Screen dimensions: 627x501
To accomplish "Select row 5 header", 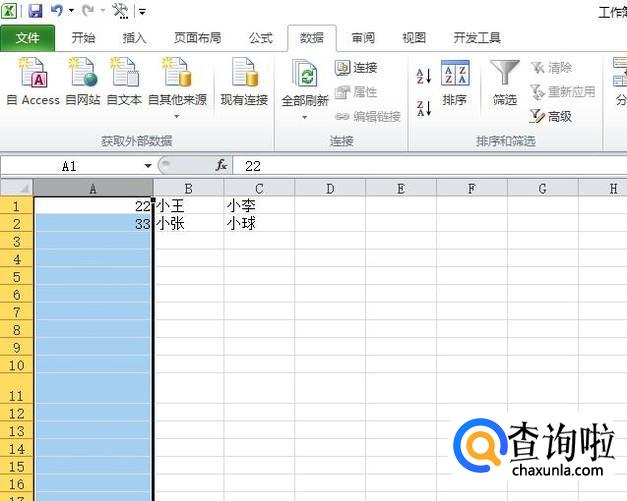I will (16, 277).
